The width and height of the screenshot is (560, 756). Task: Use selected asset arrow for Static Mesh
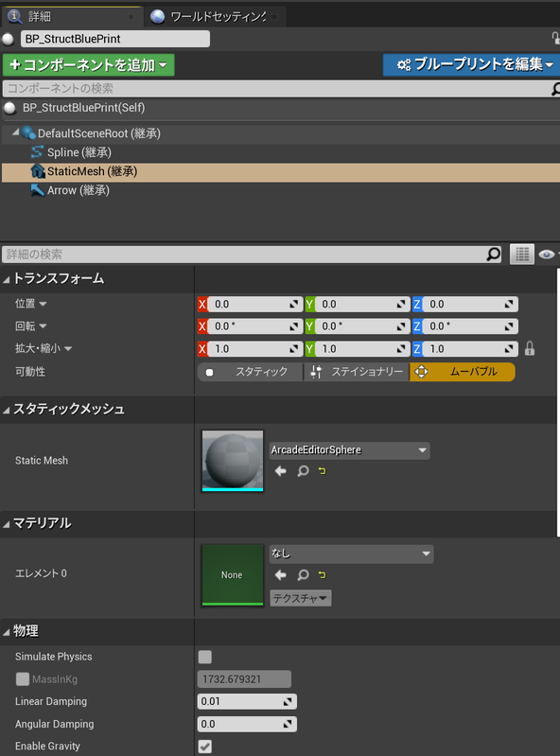tap(281, 471)
